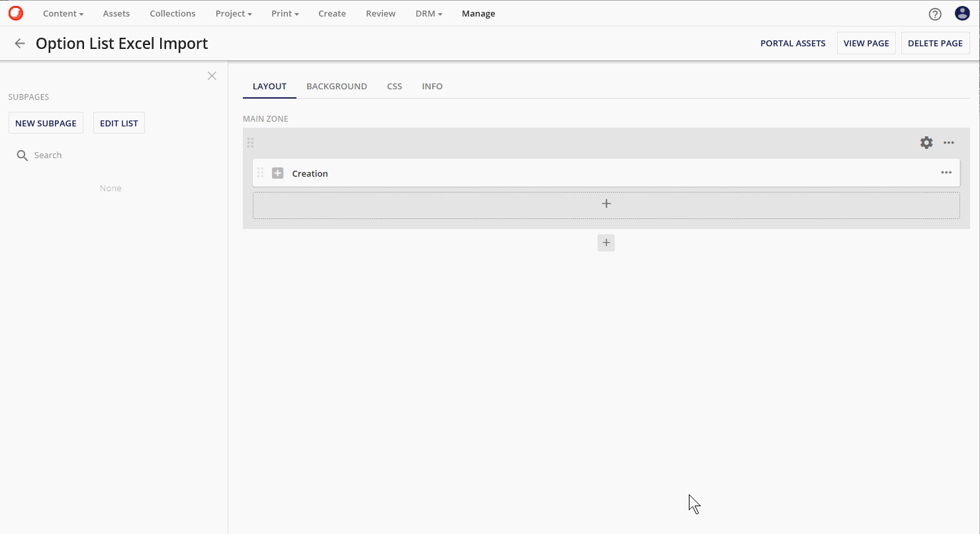Create a subpage with NEW SUBPAGE

point(46,123)
